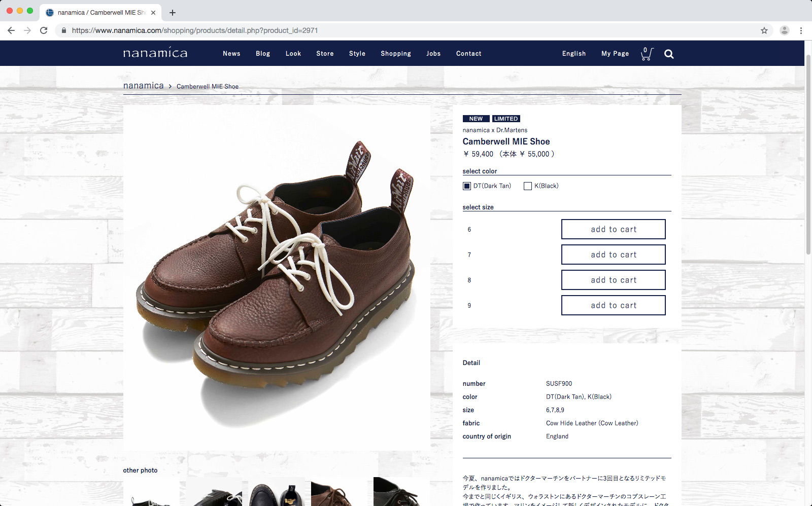Click the price '¥ 59,400'
This screenshot has width=812, height=506.
(478, 154)
